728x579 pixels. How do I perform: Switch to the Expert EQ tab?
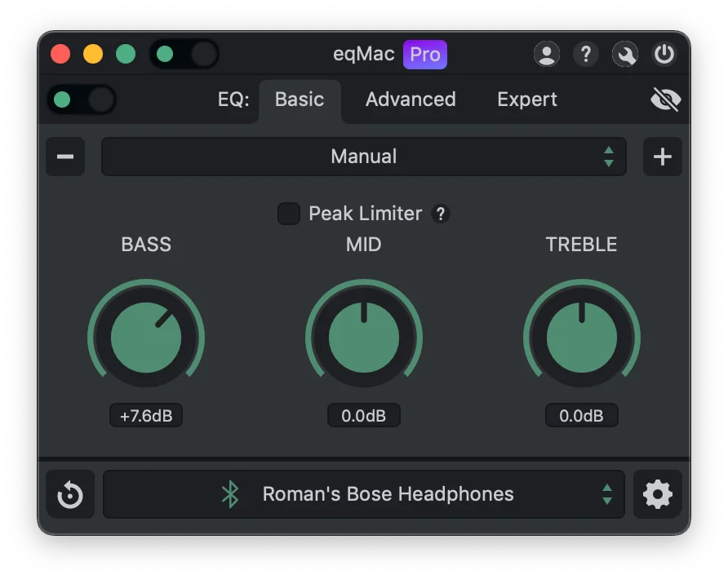(527, 99)
